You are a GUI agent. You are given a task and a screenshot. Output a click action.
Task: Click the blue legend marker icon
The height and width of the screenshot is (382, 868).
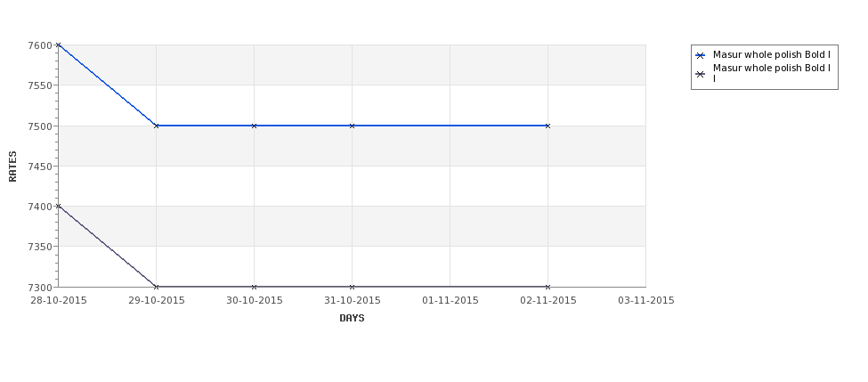pos(701,55)
